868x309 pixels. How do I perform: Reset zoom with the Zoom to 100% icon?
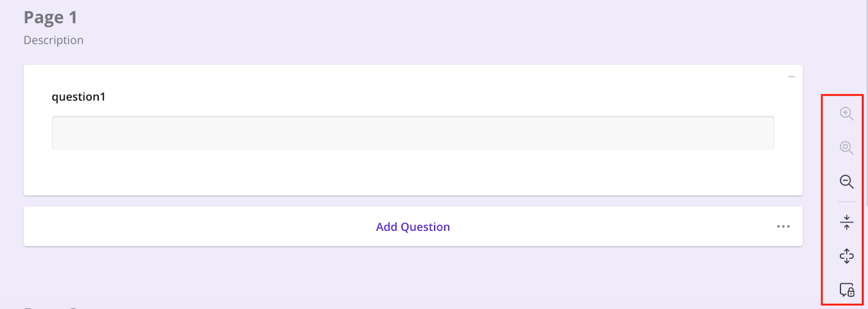(846, 148)
